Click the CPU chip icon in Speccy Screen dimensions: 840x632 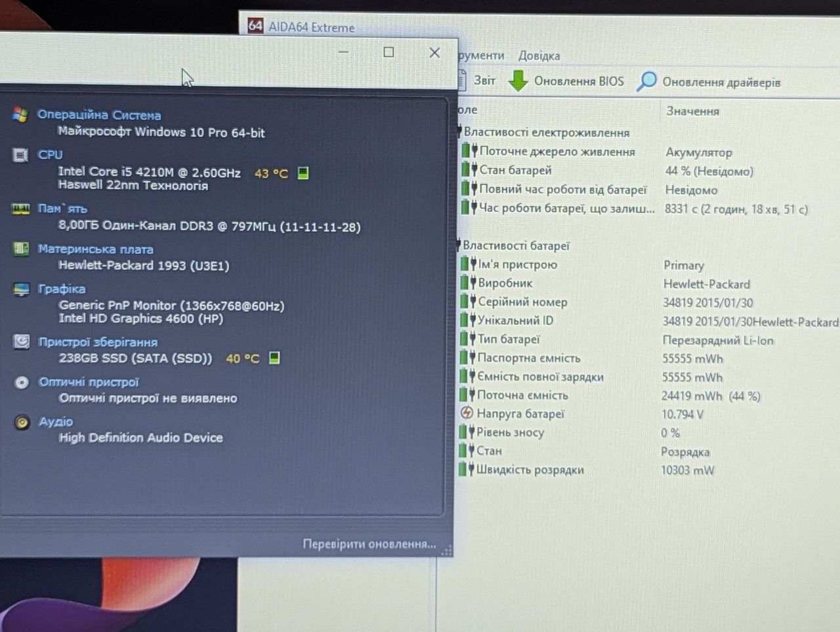coord(20,155)
